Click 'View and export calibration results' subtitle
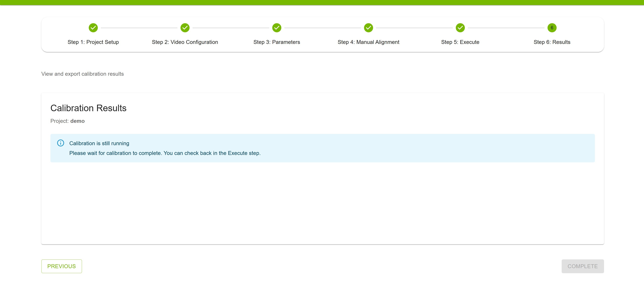The width and height of the screenshot is (644, 306). (82, 74)
